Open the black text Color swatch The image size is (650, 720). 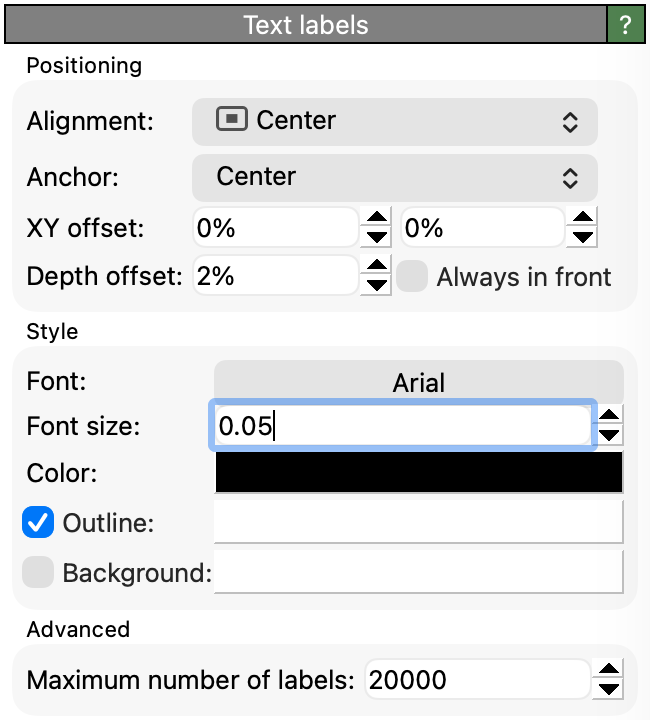coord(419,472)
